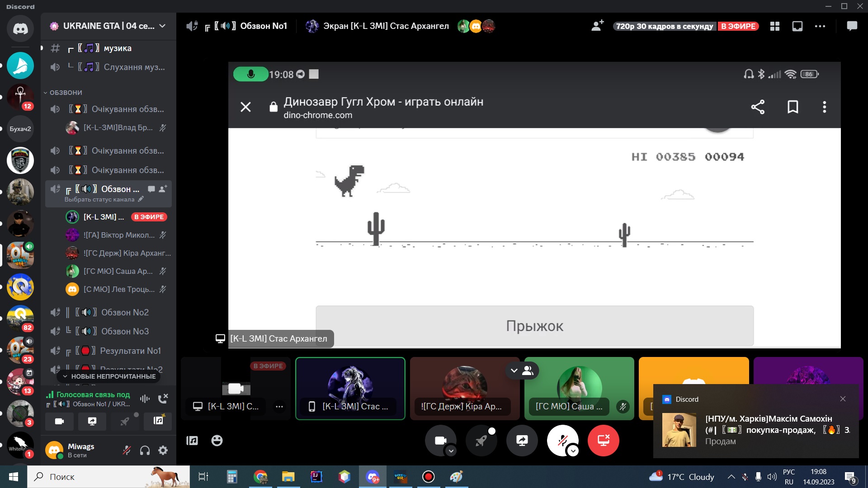Toggle microphone mute in the Miwags user panel
The height and width of the screenshot is (488, 868).
pyautogui.click(x=127, y=450)
